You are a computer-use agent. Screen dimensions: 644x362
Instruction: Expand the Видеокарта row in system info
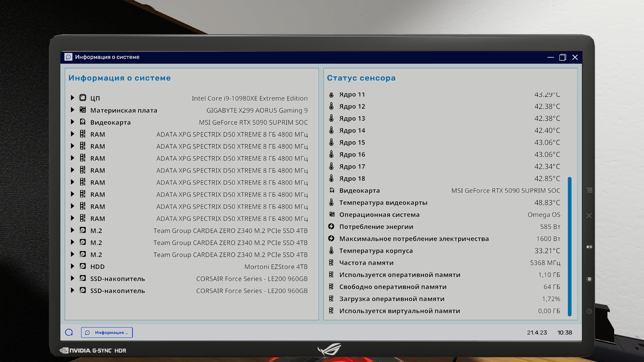click(x=72, y=122)
